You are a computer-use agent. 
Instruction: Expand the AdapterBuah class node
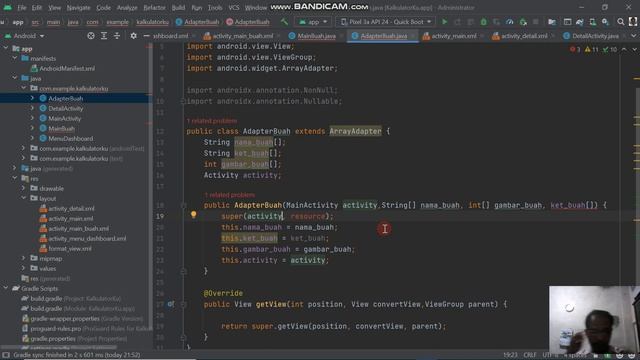[x=32, y=98]
